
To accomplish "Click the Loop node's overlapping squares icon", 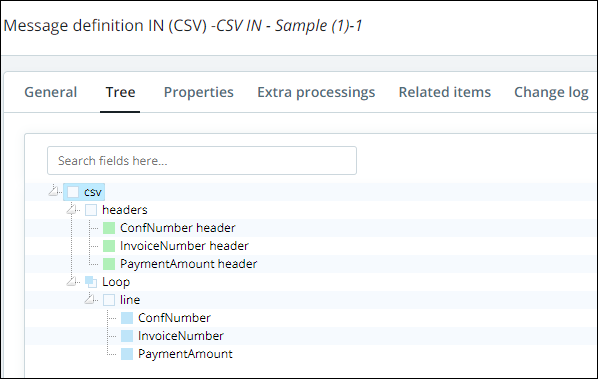I will click(x=91, y=282).
